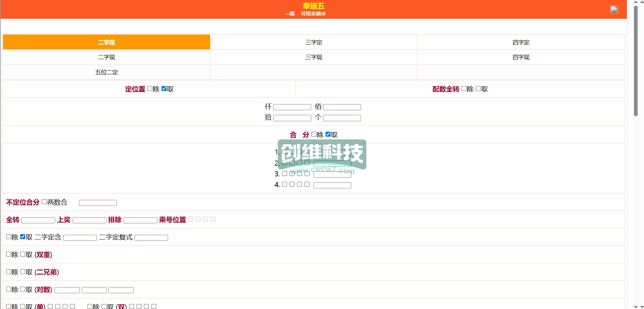Click the 佰 input field

click(342, 107)
